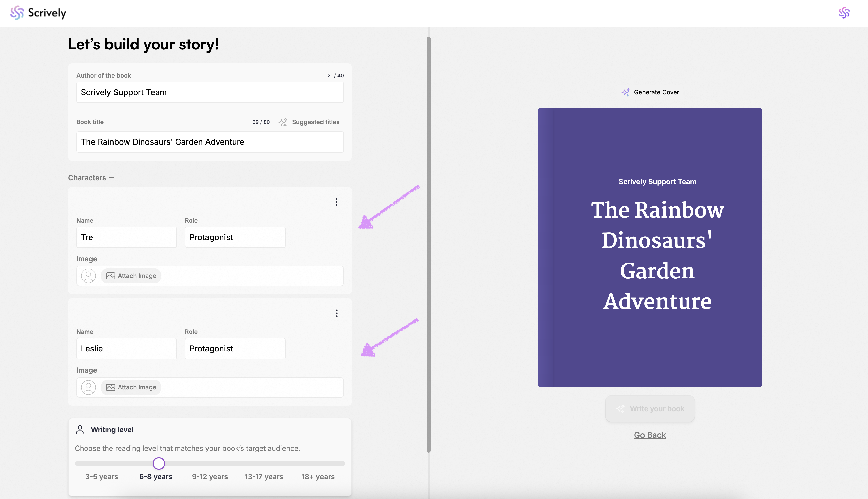Image resolution: width=868 pixels, height=499 pixels.
Task: Open the three-dot menu for Leslie
Action: pos(337,314)
